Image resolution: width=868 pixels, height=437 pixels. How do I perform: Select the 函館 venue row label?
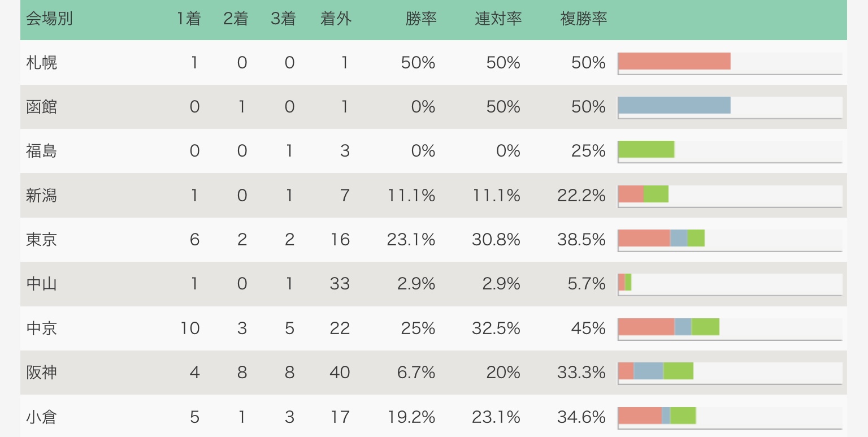pyautogui.click(x=42, y=106)
